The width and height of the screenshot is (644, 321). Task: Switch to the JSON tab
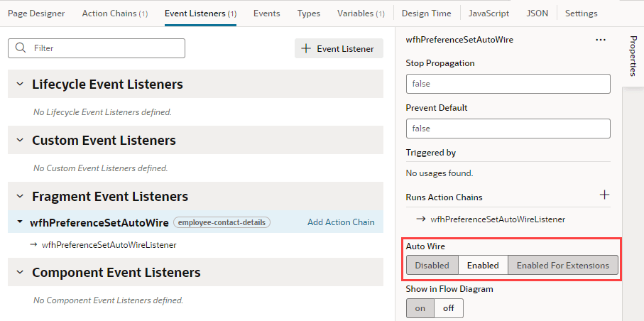pos(537,13)
